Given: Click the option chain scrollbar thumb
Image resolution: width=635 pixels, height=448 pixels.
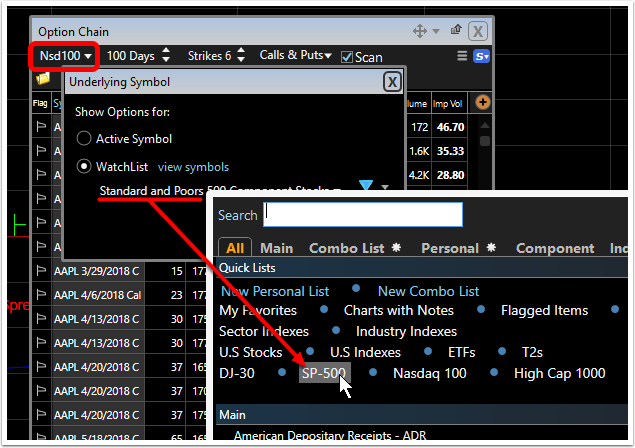Looking at the screenshot, I should 484,141.
